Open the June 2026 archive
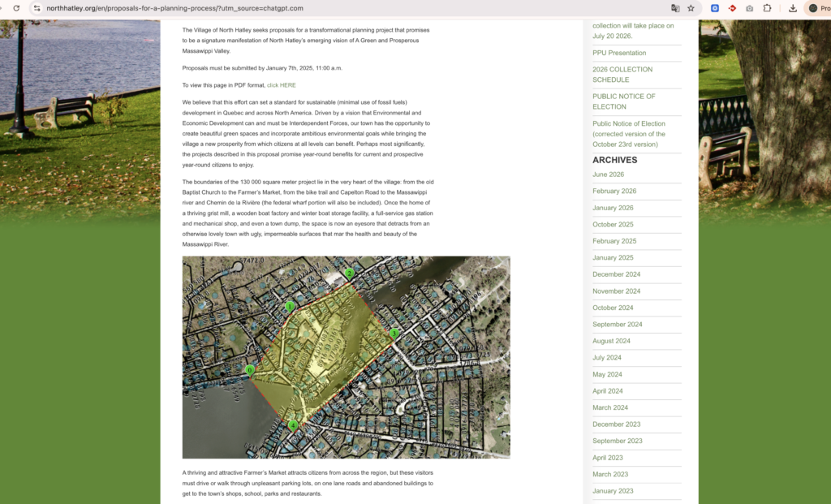Image resolution: width=831 pixels, height=504 pixels. (608, 174)
